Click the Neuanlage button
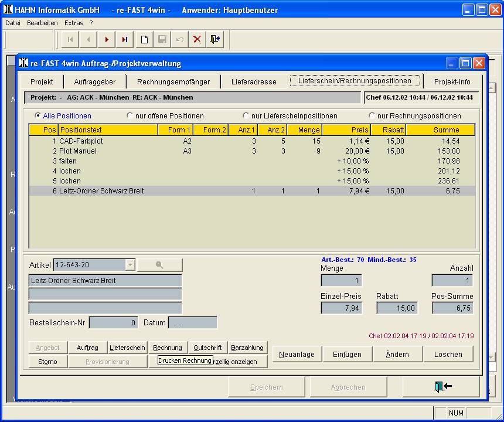 (297, 354)
